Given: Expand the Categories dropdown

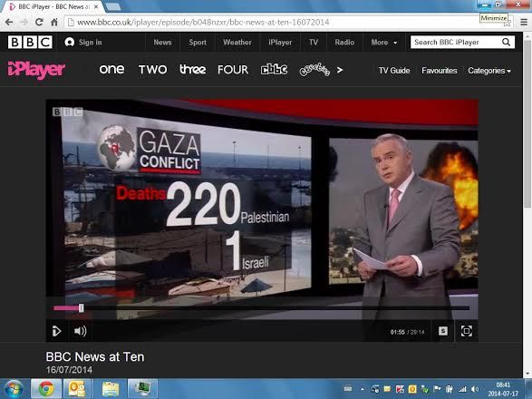Looking at the screenshot, I should coord(489,71).
